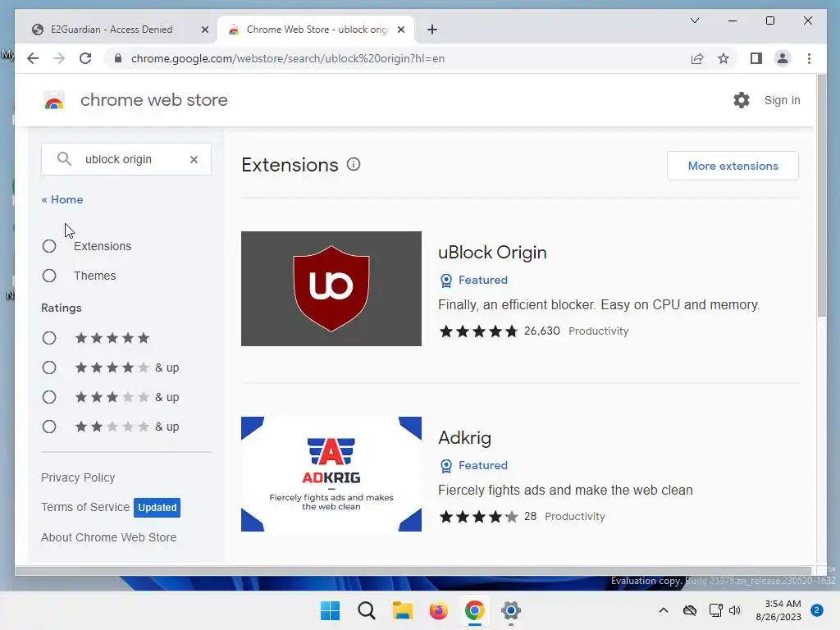The height and width of the screenshot is (630, 840).
Task: Filter by two stars & up
Action: click(x=49, y=427)
